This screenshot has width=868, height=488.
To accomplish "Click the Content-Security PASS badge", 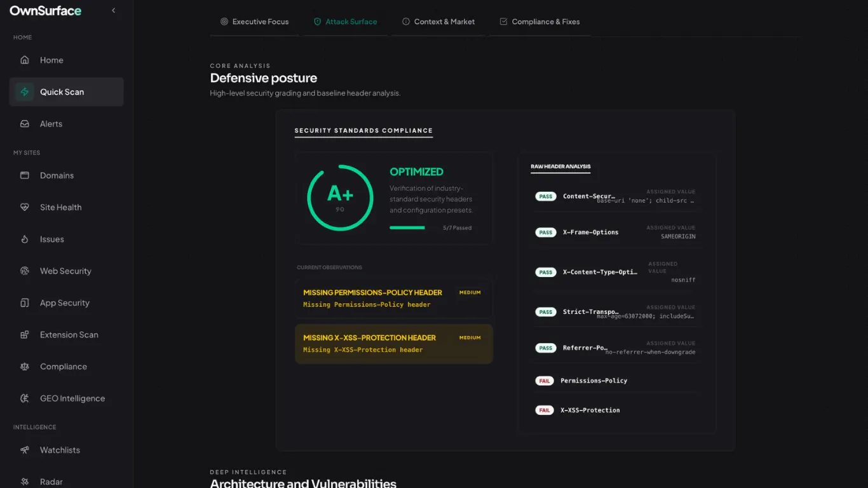I will [x=546, y=196].
